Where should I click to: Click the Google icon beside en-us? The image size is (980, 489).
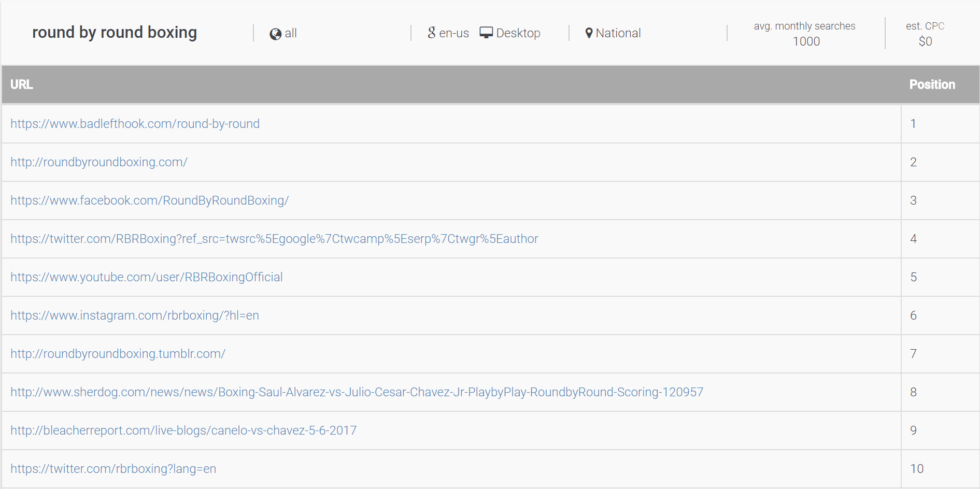(432, 33)
